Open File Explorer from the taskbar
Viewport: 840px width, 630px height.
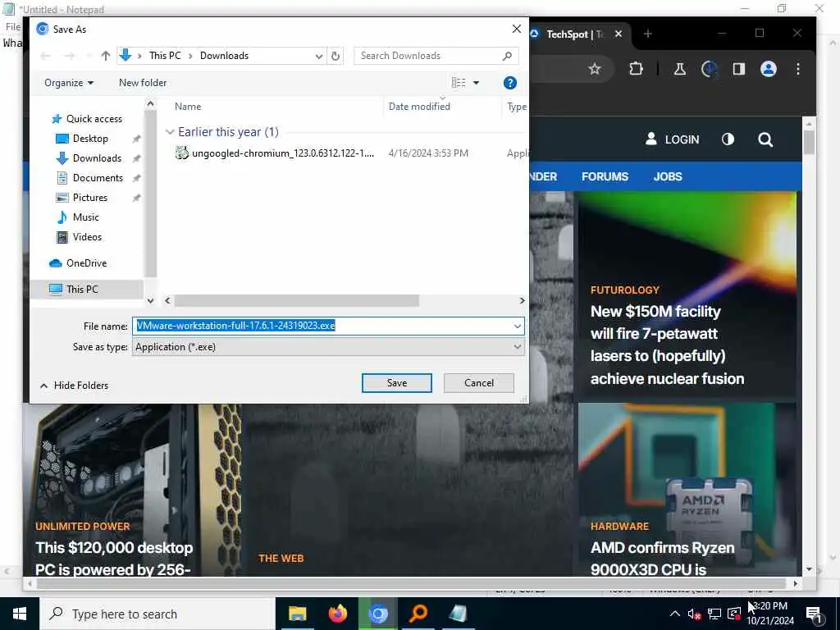[x=297, y=614]
